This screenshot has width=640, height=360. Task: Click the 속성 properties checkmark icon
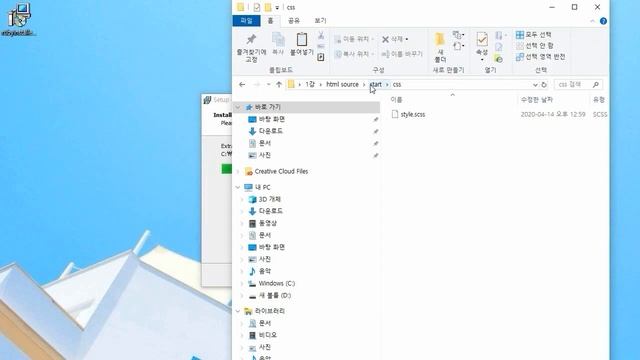[482, 40]
